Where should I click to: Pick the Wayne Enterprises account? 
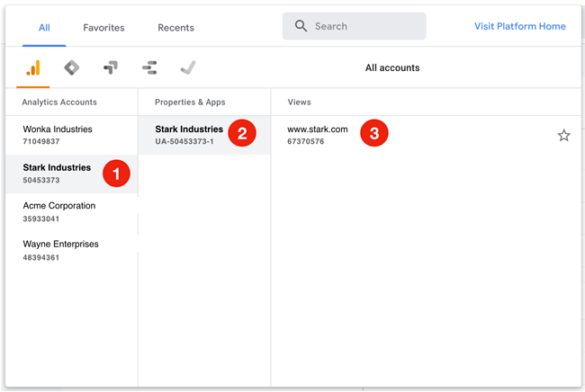pos(72,251)
